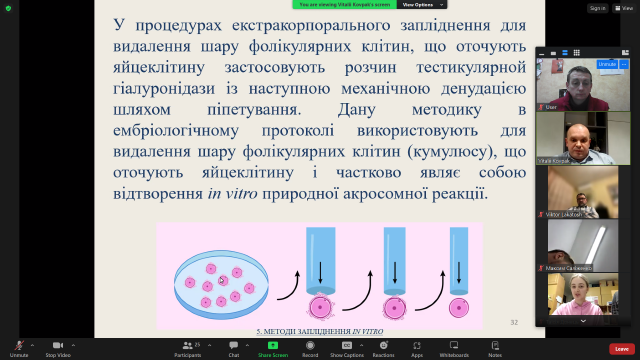Expand the Participants options arrow
Image resolution: width=640 pixels, height=360 pixels.
pyautogui.click(x=209, y=345)
